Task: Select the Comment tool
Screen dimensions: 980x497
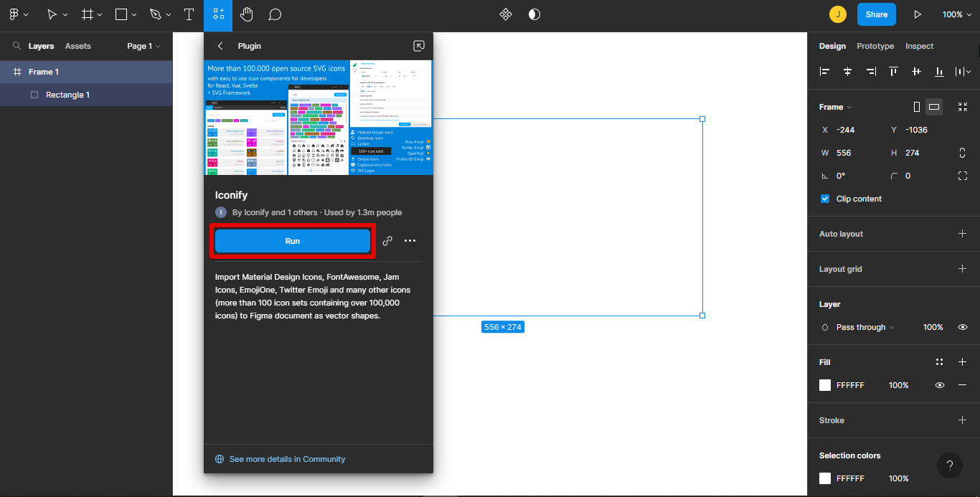Action: (x=275, y=14)
